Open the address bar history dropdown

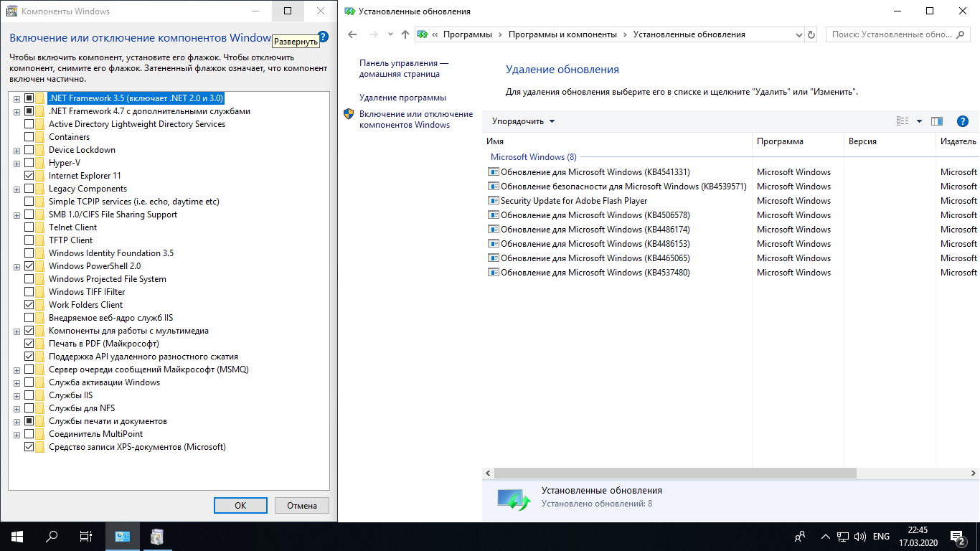point(799,34)
